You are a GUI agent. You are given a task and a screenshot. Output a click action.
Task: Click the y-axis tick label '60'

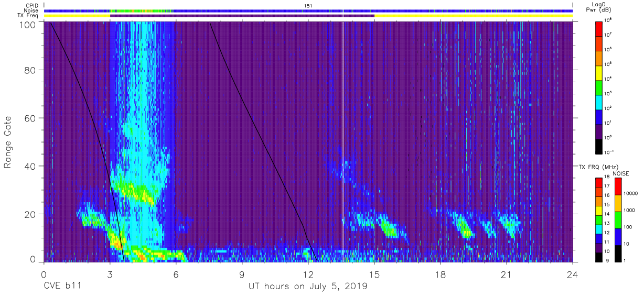(30, 118)
